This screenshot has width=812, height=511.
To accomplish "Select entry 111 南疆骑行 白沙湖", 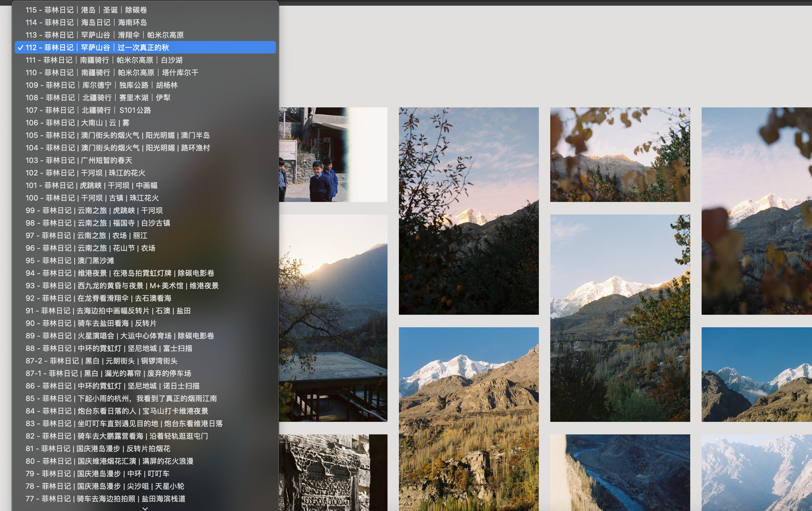I will [x=104, y=60].
